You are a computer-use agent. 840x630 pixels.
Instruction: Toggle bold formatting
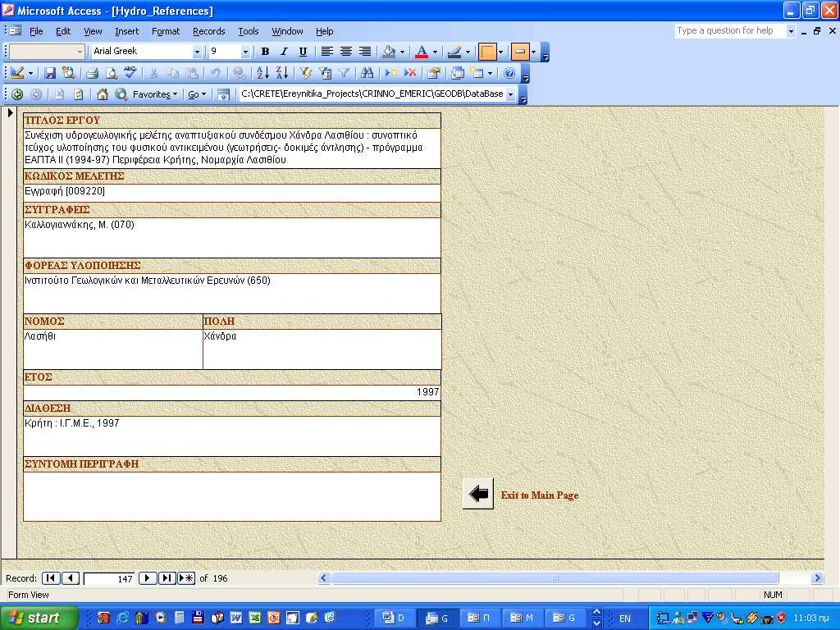(x=265, y=52)
